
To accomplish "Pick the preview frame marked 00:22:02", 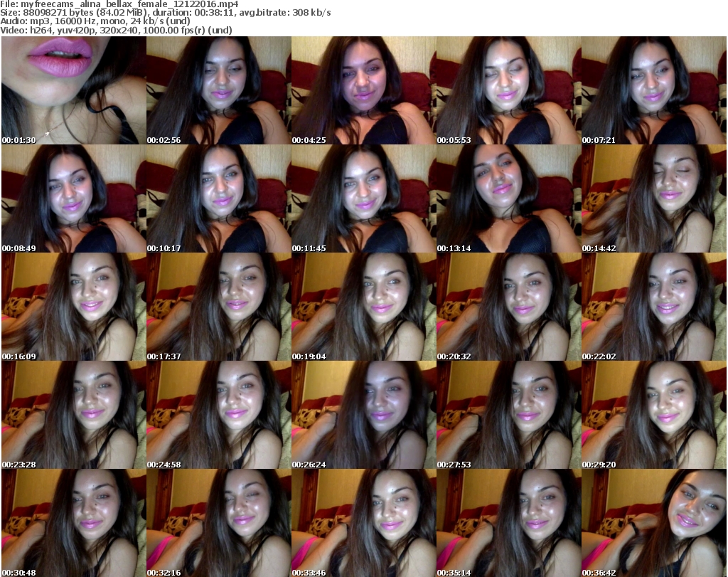I will (x=654, y=307).
